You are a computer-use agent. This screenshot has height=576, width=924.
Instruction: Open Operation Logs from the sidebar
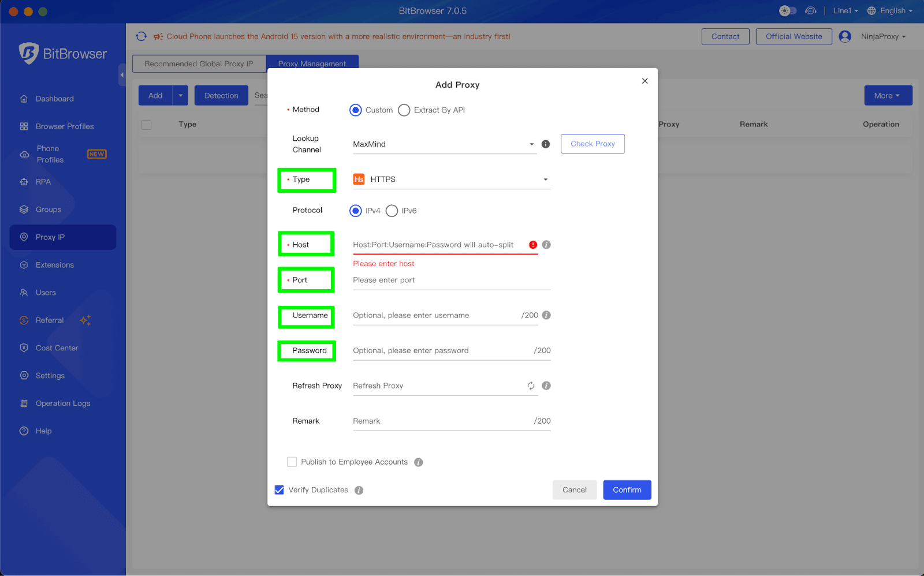coord(63,403)
